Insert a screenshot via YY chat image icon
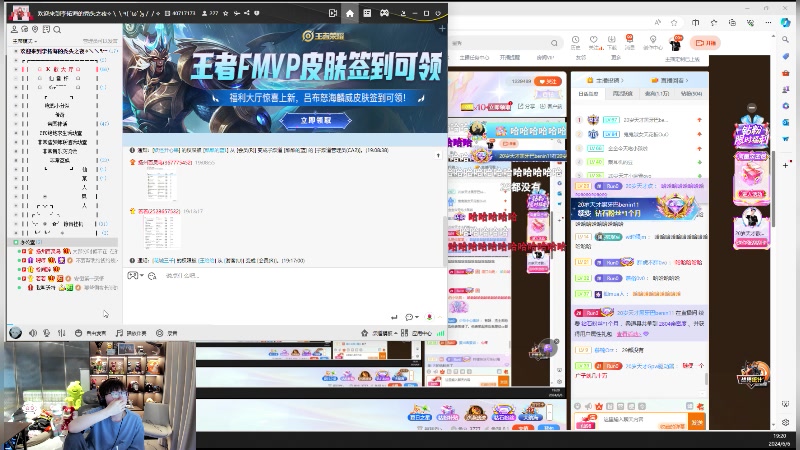This screenshot has width=800, height=450. pyautogui.click(x=132, y=276)
